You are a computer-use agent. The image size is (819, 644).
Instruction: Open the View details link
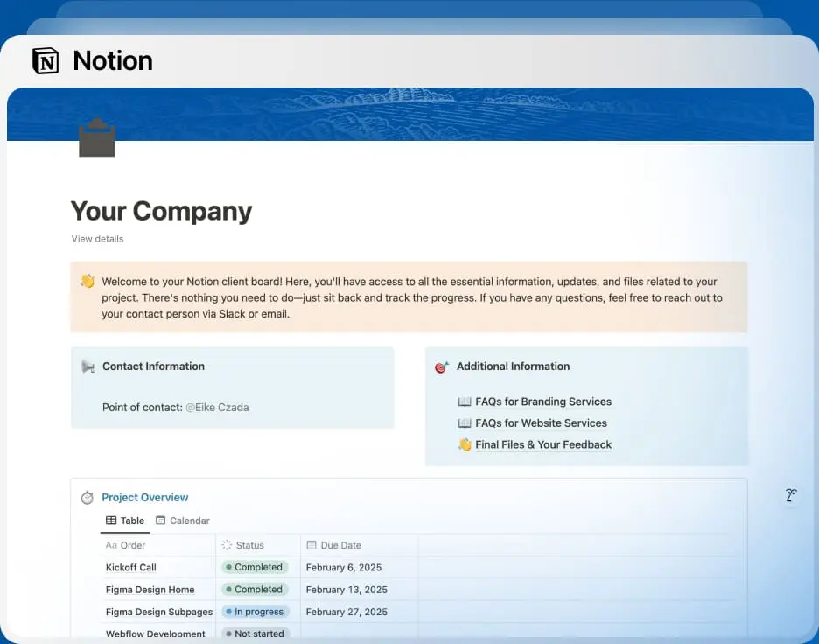[98, 239]
